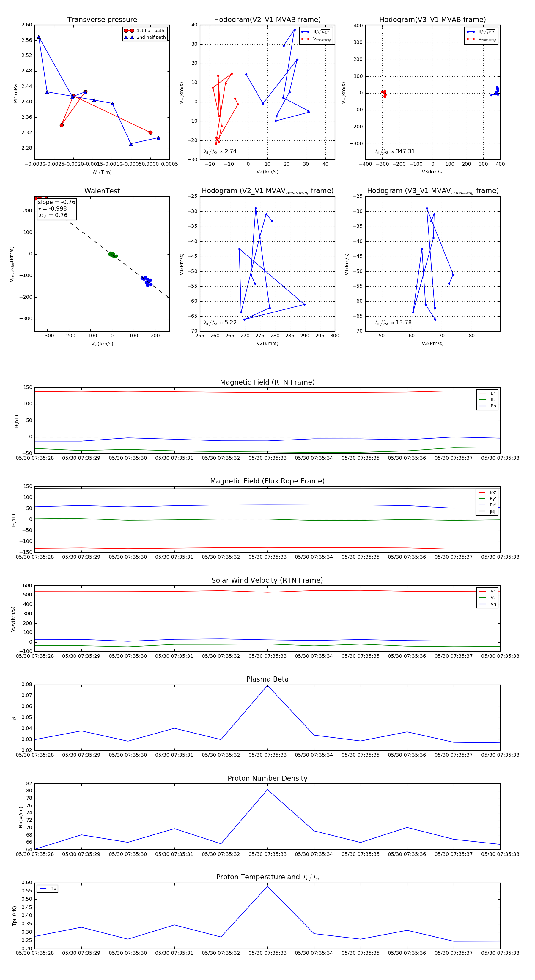Click the λ1/λ2 ≈ 5.22 eigenvalue ratio
This screenshot has width=535, height=980.
tap(220, 323)
